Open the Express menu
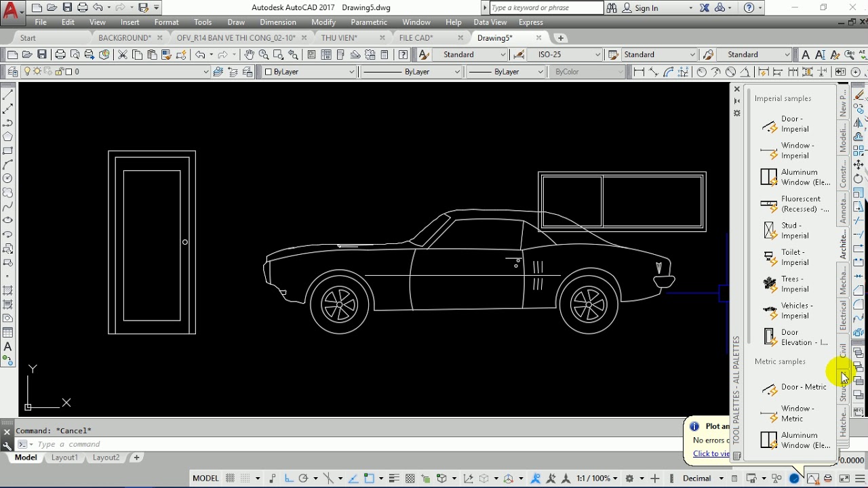Screen dimensions: 868x488 point(530,22)
